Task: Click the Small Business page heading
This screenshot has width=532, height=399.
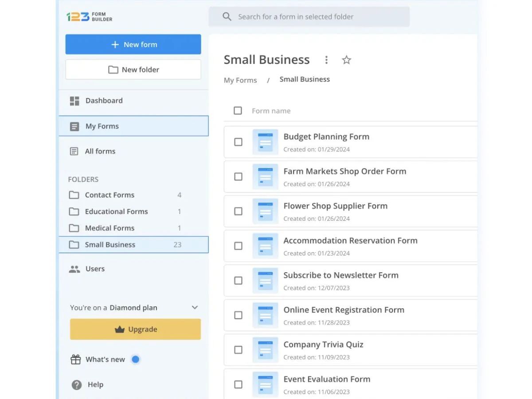Action: [267, 60]
